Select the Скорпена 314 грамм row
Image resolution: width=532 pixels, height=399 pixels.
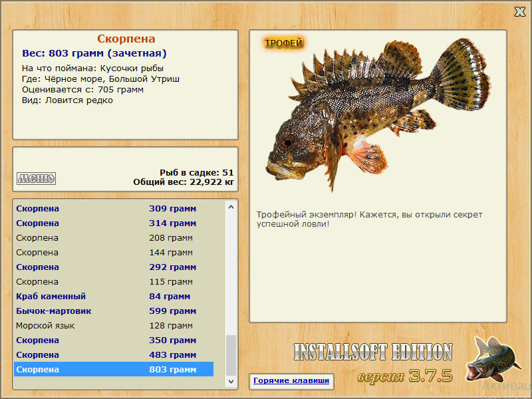point(114,223)
